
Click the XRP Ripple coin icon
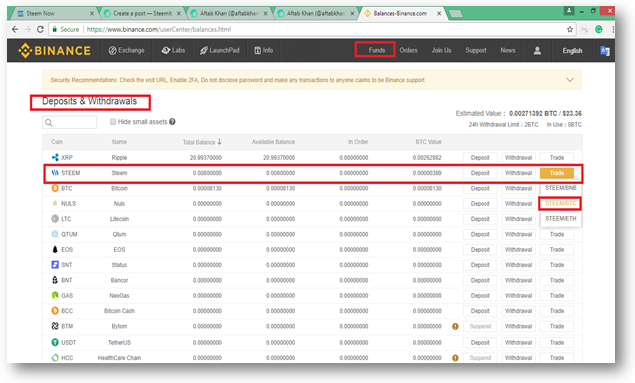[55, 157]
